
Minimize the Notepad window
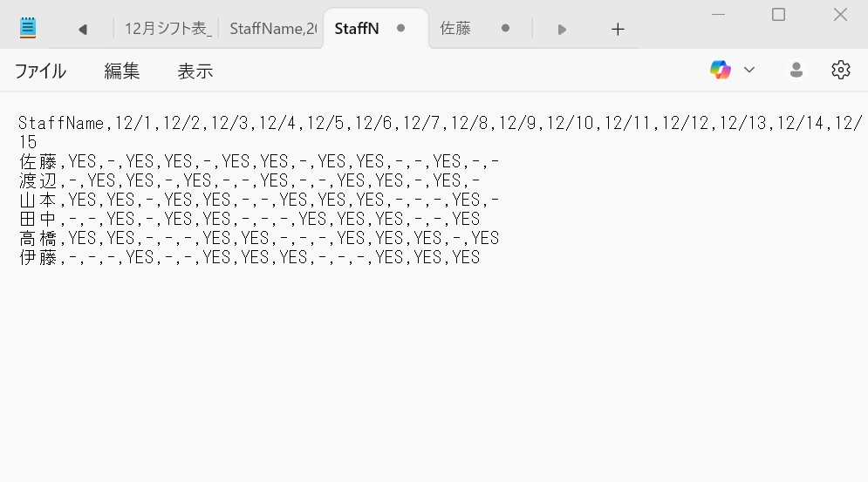click(719, 14)
